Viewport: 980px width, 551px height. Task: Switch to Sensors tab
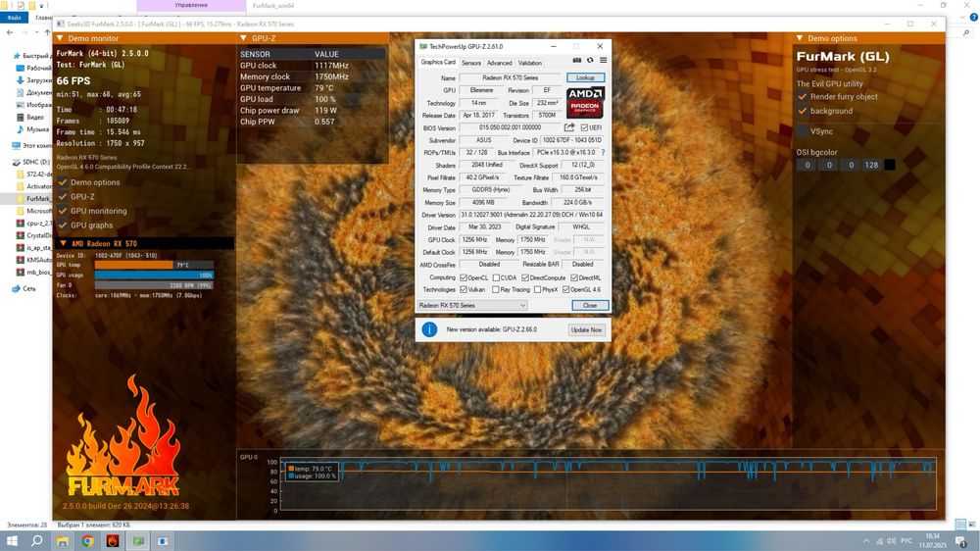pyautogui.click(x=471, y=63)
